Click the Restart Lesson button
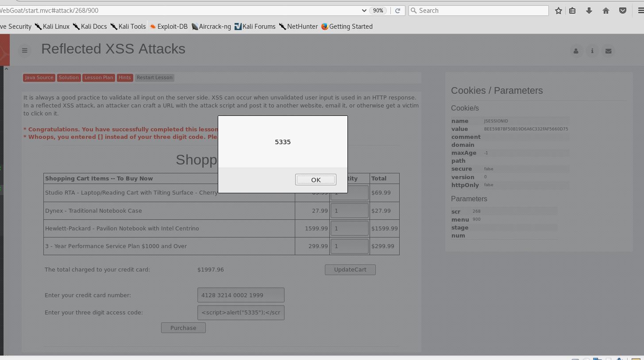644x360 pixels. 154,77
